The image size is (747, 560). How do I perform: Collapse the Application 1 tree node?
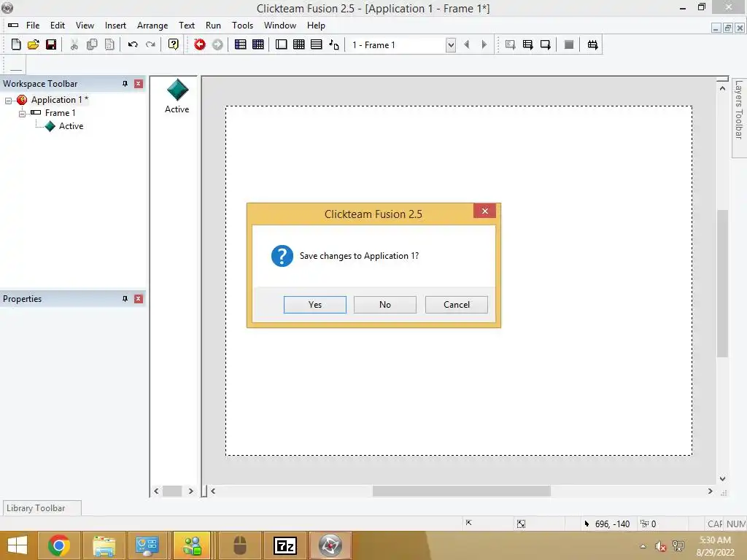coord(8,101)
